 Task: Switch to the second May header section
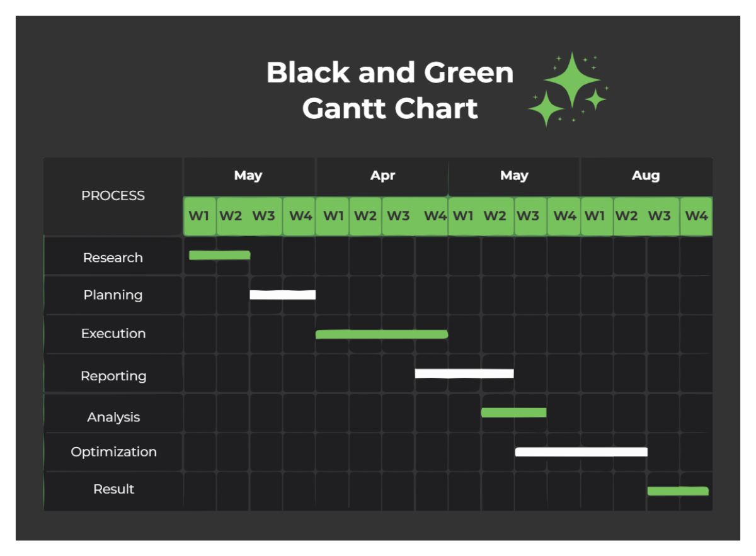point(514,176)
